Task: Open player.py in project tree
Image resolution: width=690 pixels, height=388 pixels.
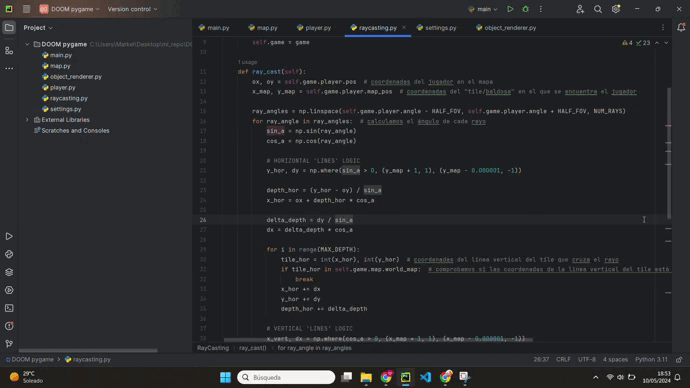Action: pyautogui.click(x=59, y=88)
